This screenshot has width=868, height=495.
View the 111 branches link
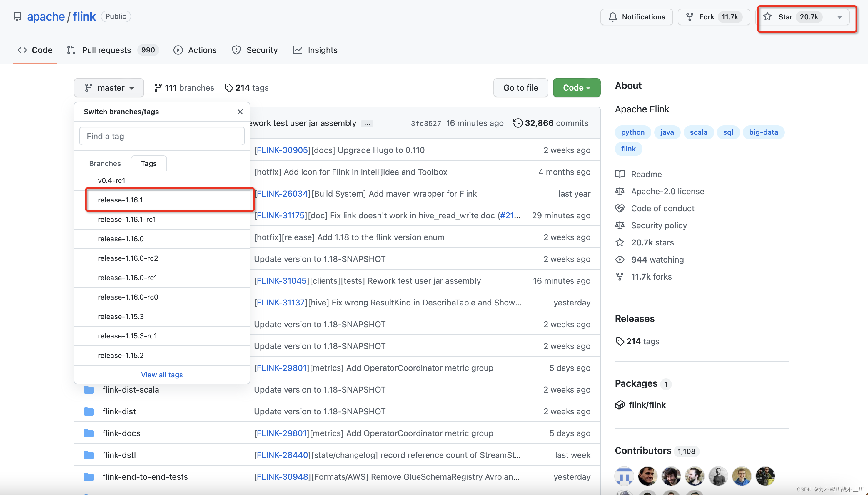coord(184,88)
